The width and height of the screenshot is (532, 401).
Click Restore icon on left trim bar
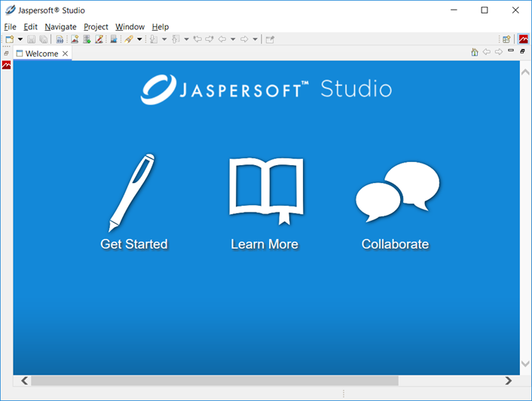(x=6, y=54)
